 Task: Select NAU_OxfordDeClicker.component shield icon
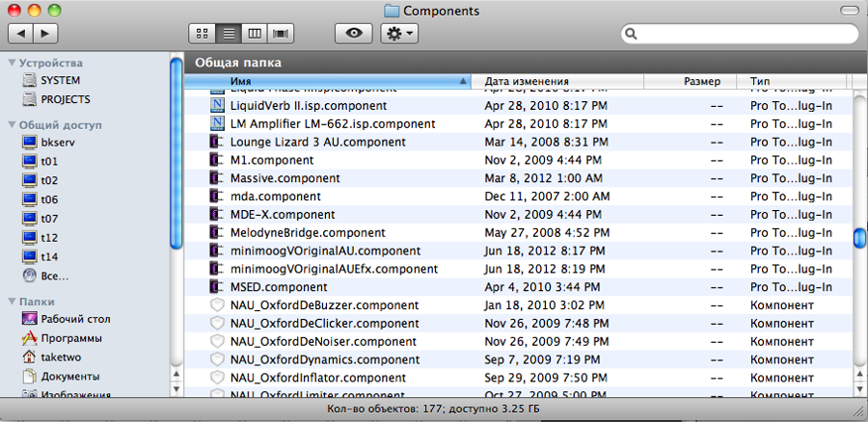pos(217,324)
